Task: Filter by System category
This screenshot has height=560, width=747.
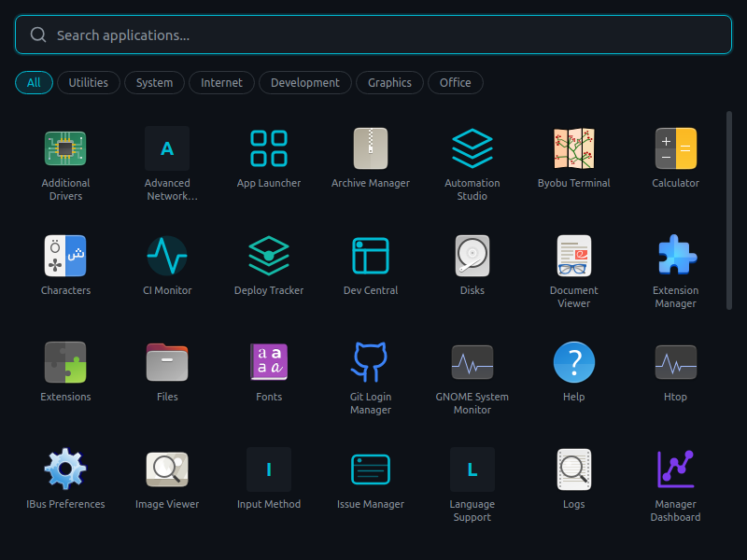Action: point(154,83)
